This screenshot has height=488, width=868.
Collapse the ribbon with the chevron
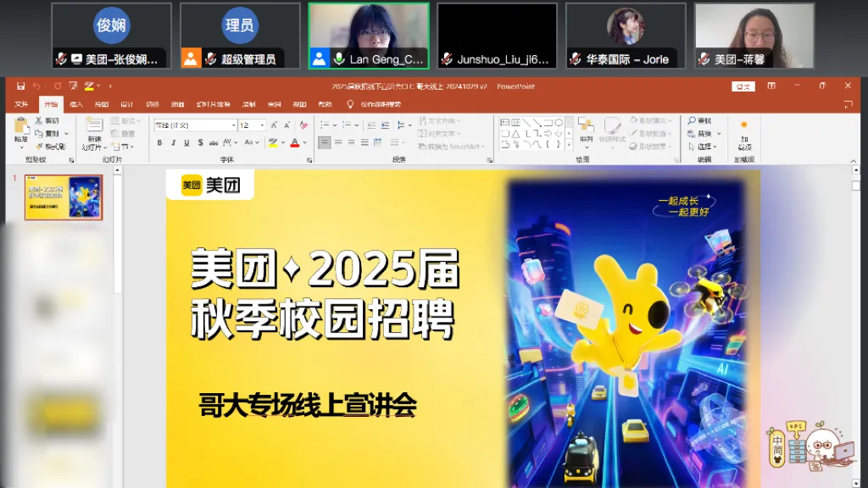coord(853,160)
